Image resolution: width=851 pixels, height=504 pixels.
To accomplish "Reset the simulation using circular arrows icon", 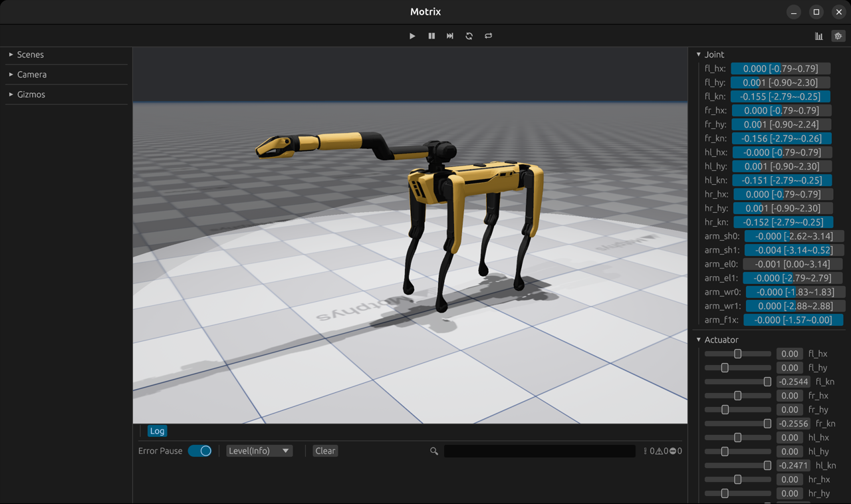I will [469, 36].
